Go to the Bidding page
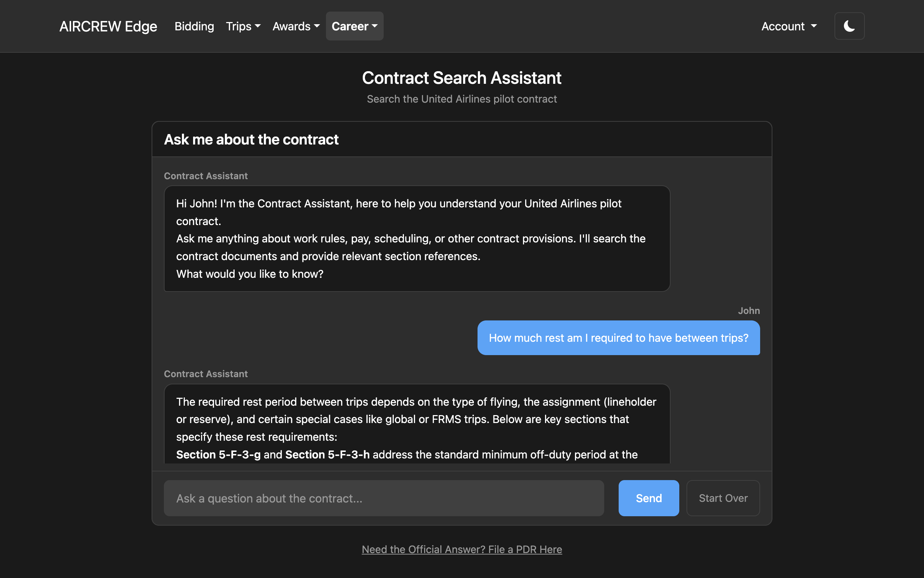 tap(194, 26)
